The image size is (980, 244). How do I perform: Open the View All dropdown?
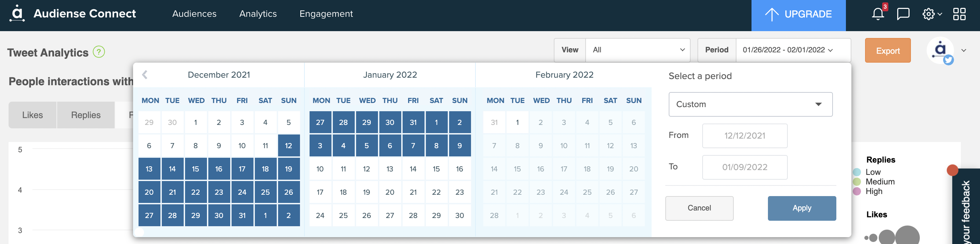coord(638,50)
